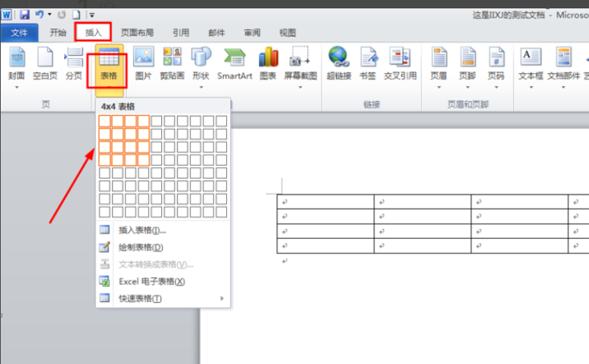Viewport: 589px width, 364px height.
Task: Click the New Document icon in quick access toolbar
Action: pos(76,15)
